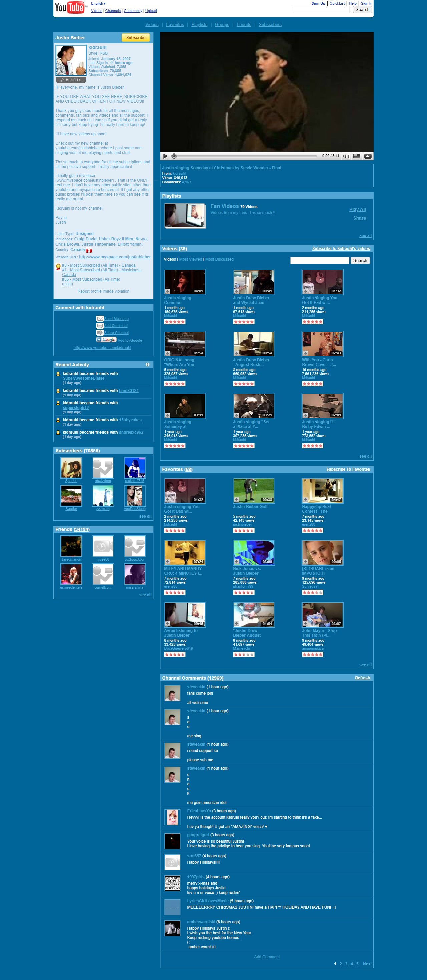This screenshot has width=427, height=980.
Task: Open the Subscribers tab in channel navigation
Action: click(x=270, y=25)
